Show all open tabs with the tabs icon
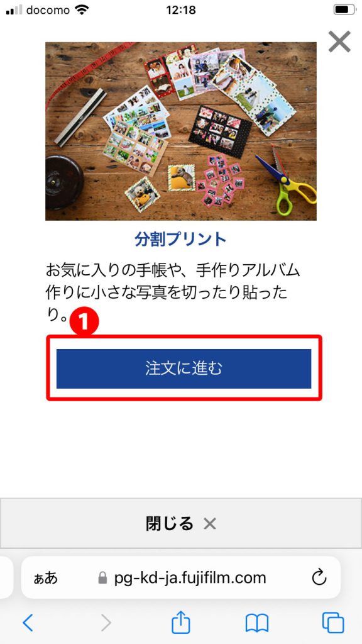The width and height of the screenshot is (362, 644). click(333, 623)
